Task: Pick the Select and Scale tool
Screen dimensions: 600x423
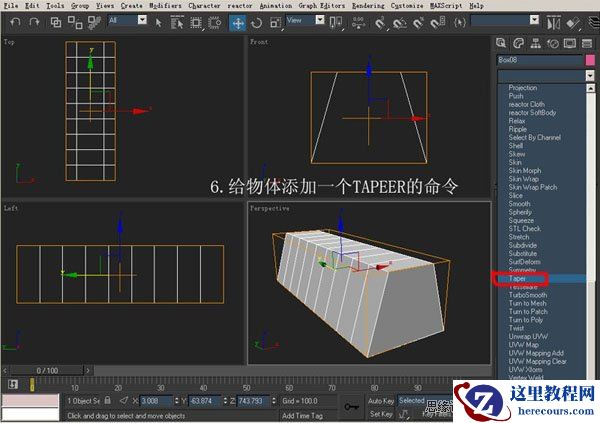Action: 275,23
